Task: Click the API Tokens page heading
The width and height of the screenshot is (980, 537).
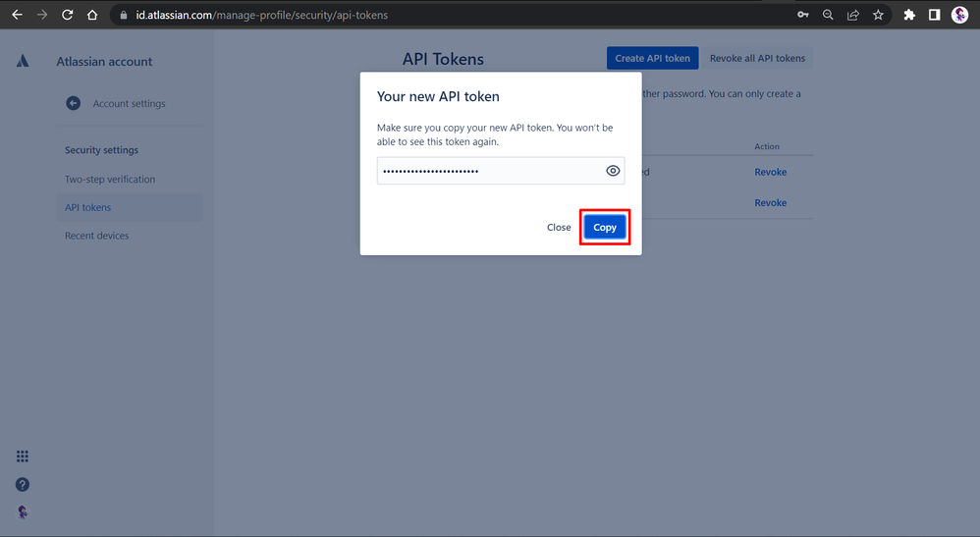Action: point(443,59)
